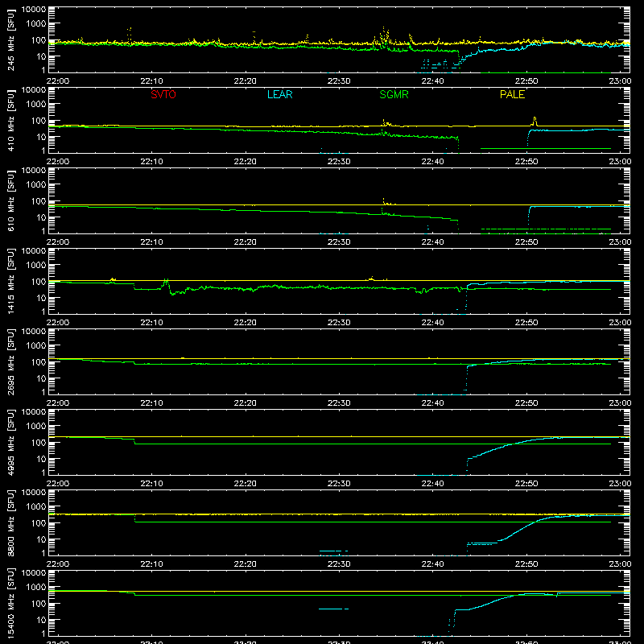The image size is (644, 644).
Task: Select the '8800 MHz [SFU]' axis label
Action: coord(11,522)
